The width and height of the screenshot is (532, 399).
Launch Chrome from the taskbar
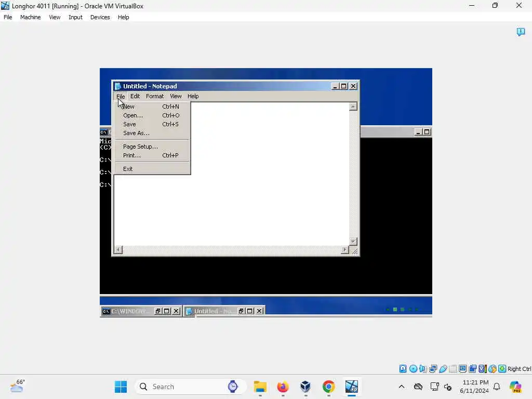(x=328, y=387)
